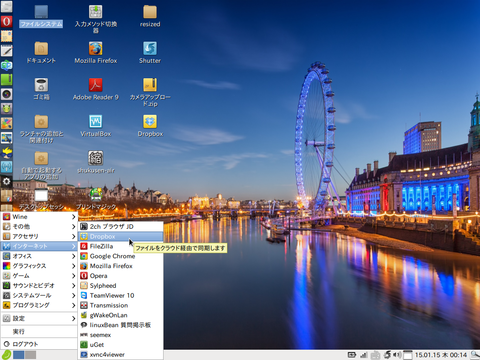The image size is (480, 360).
Task: Launch Google Chrome from submenu
Action: 121,256
